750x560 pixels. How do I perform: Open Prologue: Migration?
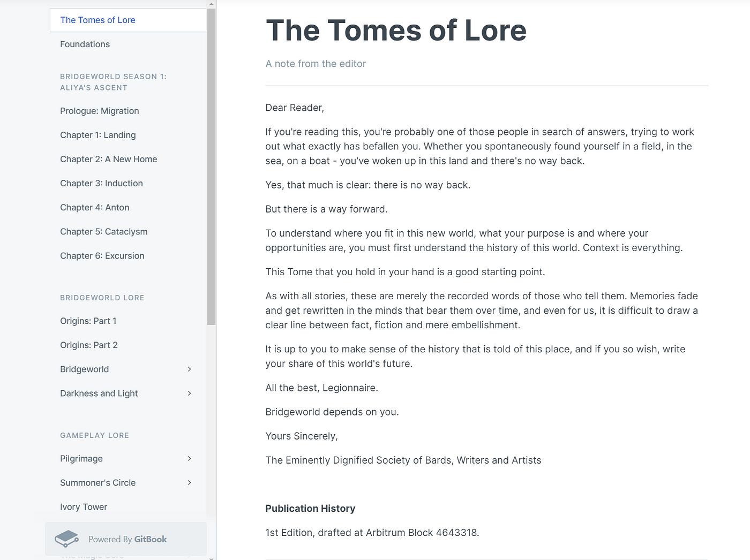coord(99,111)
